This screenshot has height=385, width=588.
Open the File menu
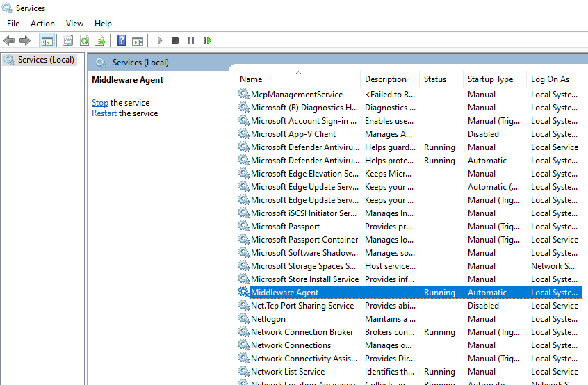13,23
